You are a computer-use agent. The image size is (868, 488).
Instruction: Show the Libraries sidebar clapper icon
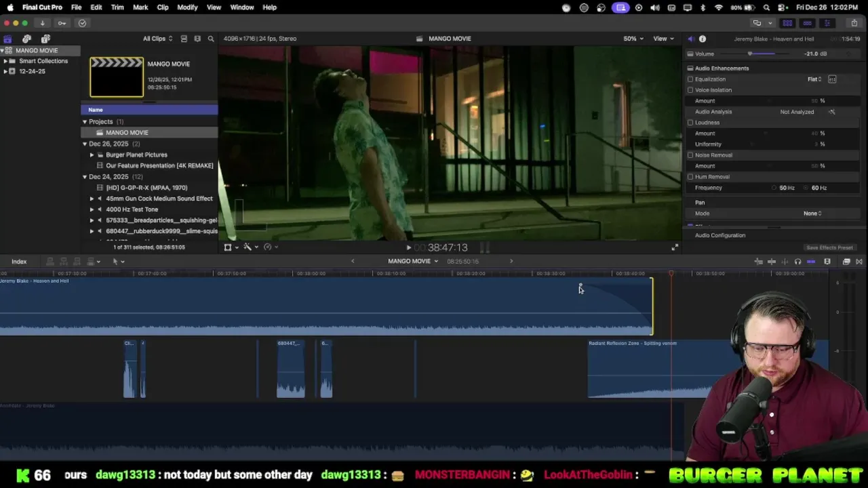pos(7,39)
